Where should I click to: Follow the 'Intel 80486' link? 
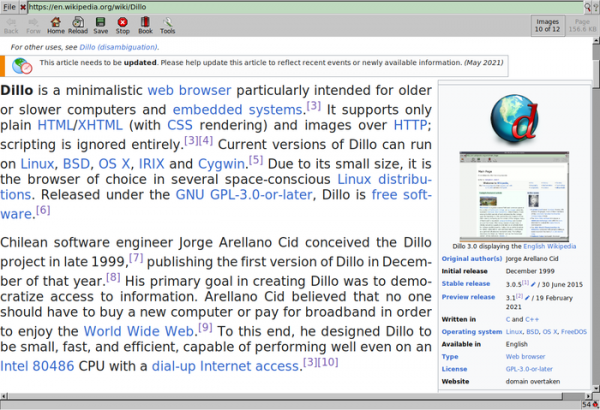44,365
